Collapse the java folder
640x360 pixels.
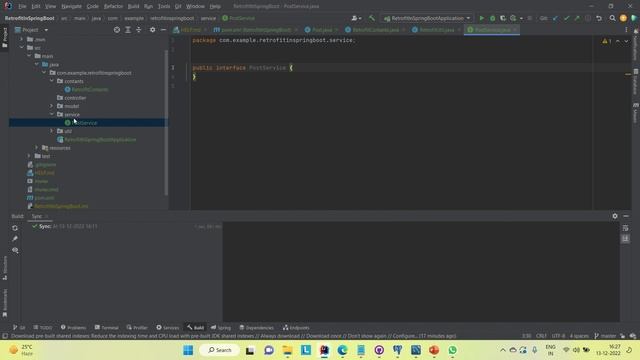[37, 64]
